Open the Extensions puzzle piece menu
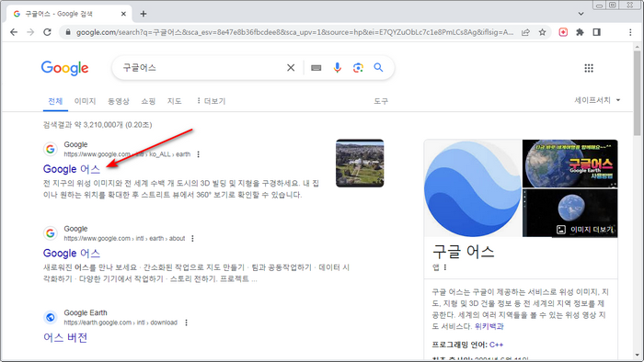The image size is (644, 362). tap(580, 32)
